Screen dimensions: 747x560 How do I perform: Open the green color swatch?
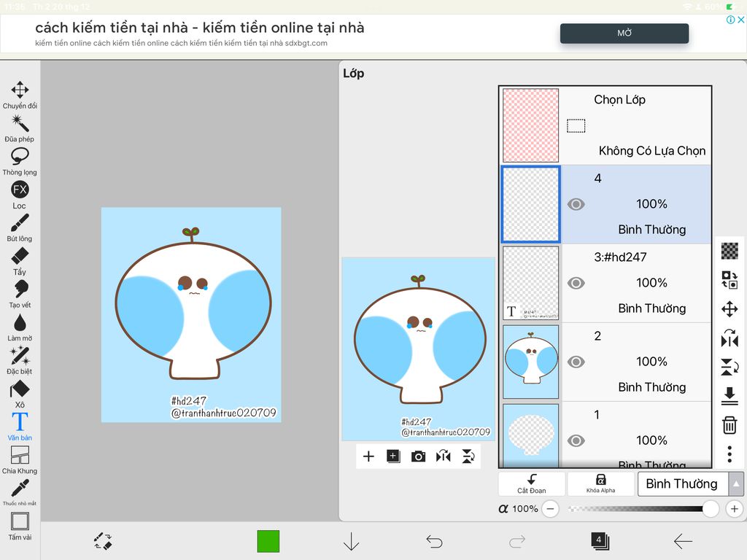point(268,542)
